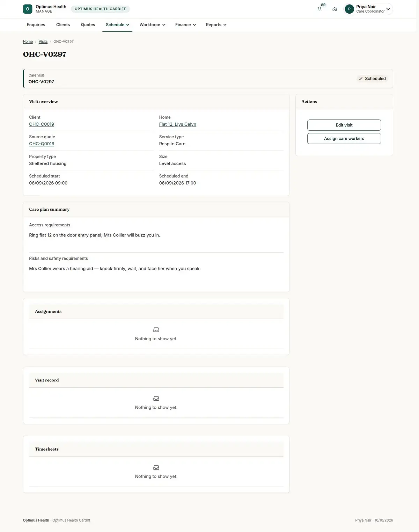Select the Level access size value

[172, 163]
